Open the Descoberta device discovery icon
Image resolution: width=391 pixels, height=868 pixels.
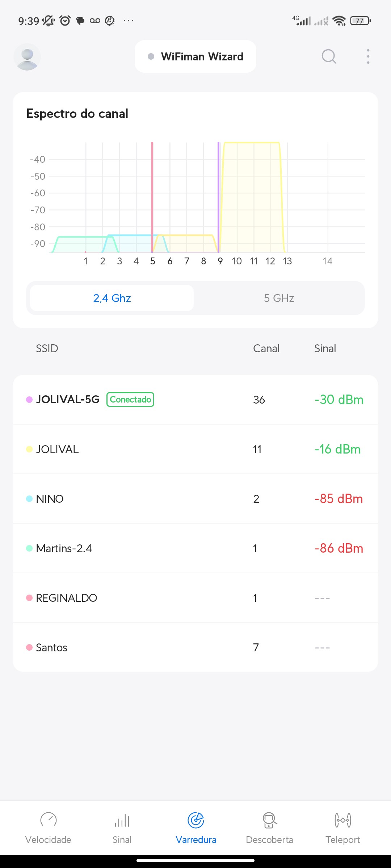click(269, 820)
